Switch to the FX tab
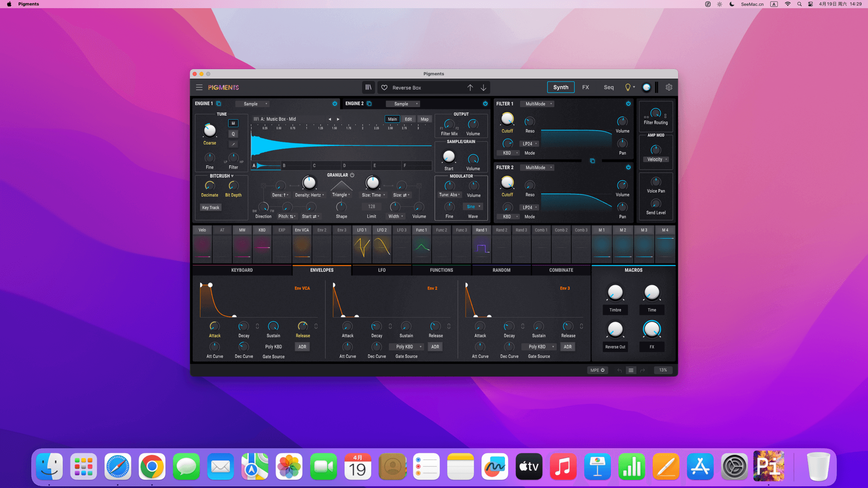 [x=585, y=87]
